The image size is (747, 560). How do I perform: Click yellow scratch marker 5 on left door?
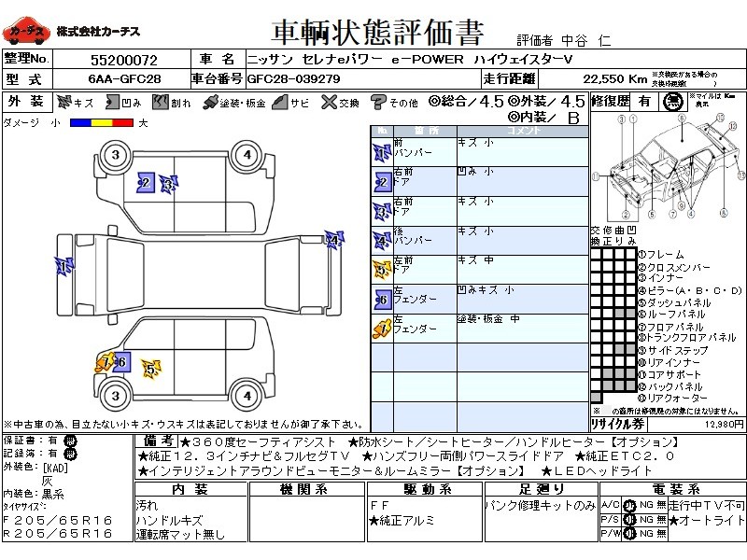pyautogui.click(x=150, y=370)
